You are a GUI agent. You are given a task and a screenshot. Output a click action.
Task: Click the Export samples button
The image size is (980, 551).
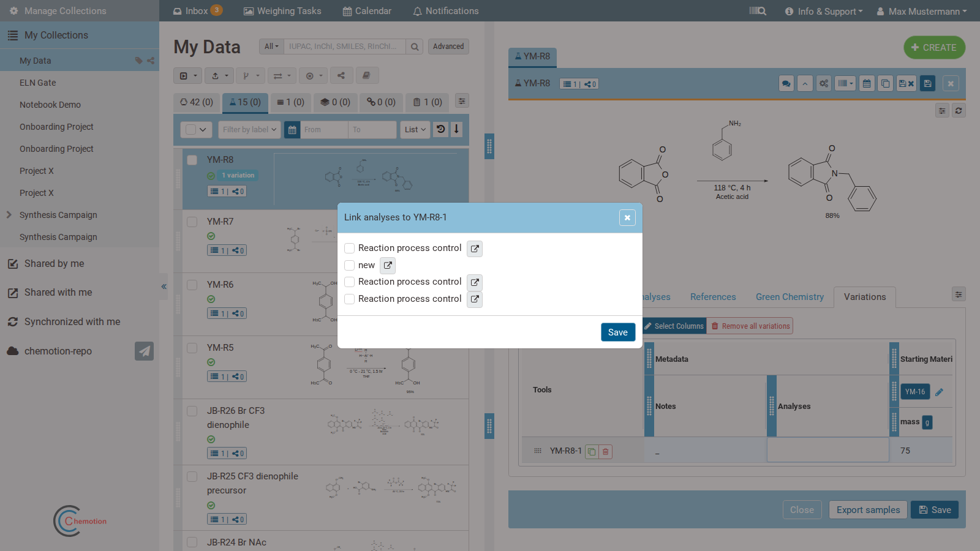pos(868,510)
